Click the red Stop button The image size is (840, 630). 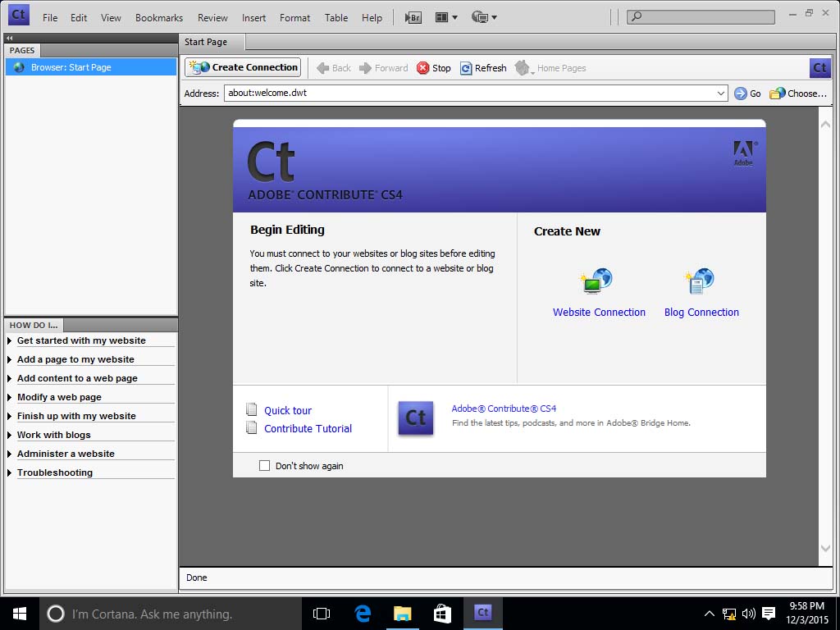point(434,68)
